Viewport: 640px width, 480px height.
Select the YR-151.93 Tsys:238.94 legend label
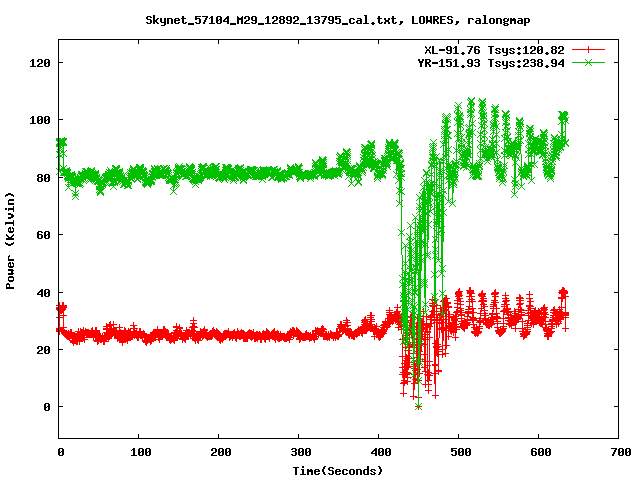point(491,63)
